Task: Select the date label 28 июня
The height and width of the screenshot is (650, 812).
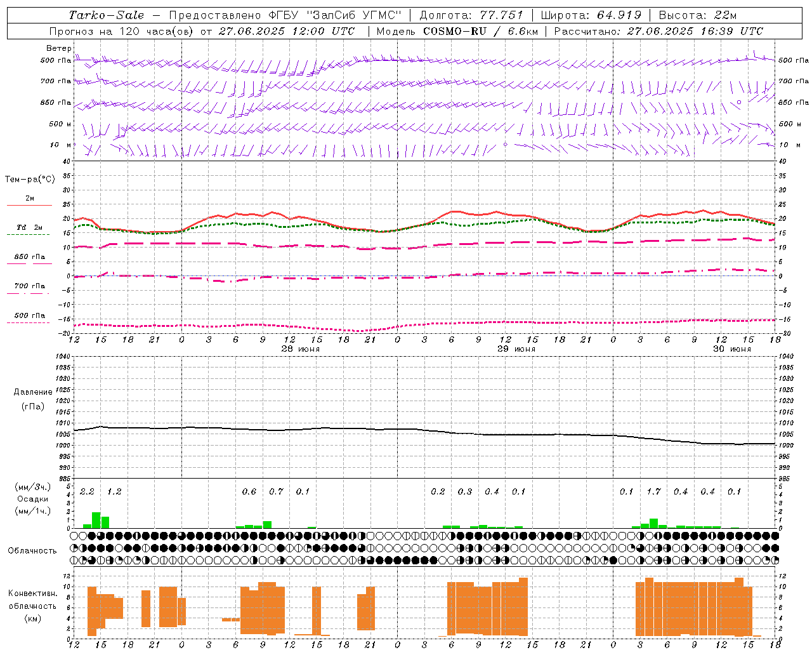Action: 301,349
